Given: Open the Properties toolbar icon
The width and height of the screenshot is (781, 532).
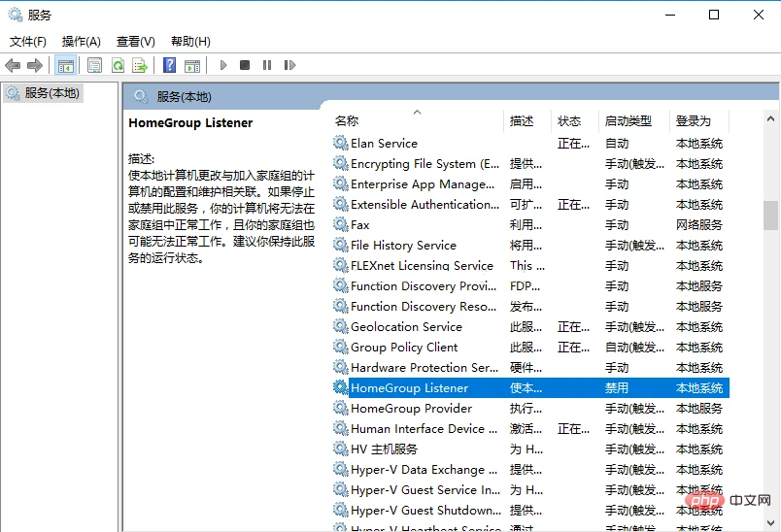Looking at the screenshot, I should (x=94, y=65).
